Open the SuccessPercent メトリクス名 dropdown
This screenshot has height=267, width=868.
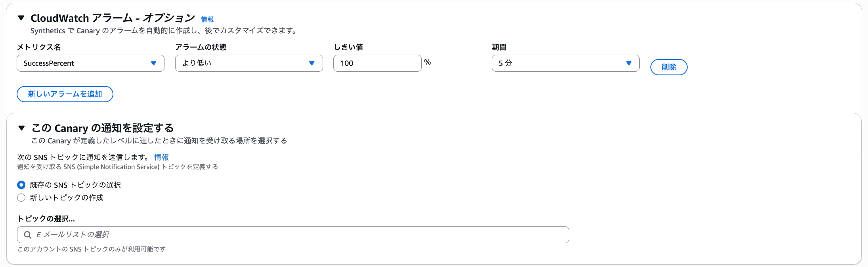(x=90, y=63)
